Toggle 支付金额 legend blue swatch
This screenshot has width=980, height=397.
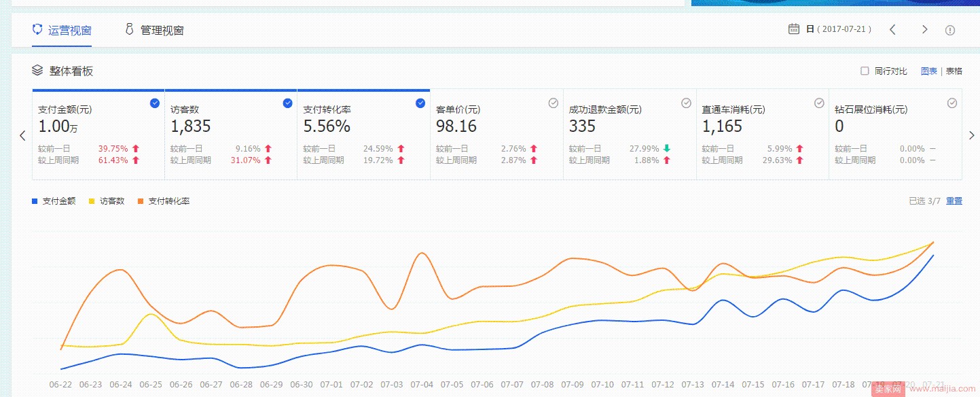35,201
